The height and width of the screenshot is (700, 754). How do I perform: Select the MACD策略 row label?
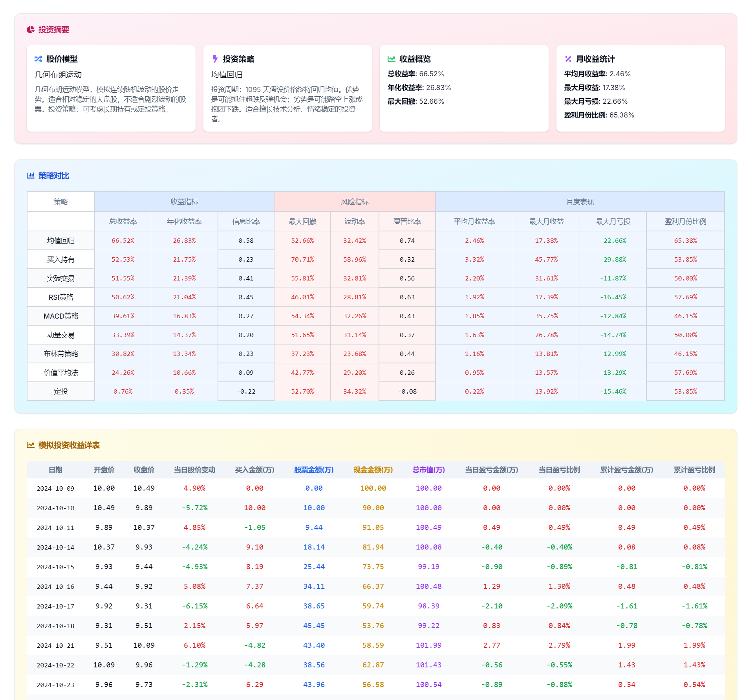click(x=61, y=316)
